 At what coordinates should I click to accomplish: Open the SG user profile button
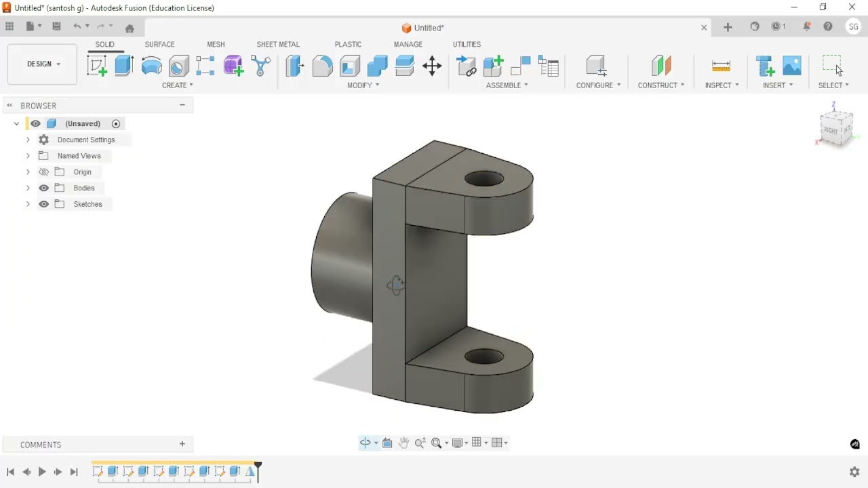tap(854, 26)
